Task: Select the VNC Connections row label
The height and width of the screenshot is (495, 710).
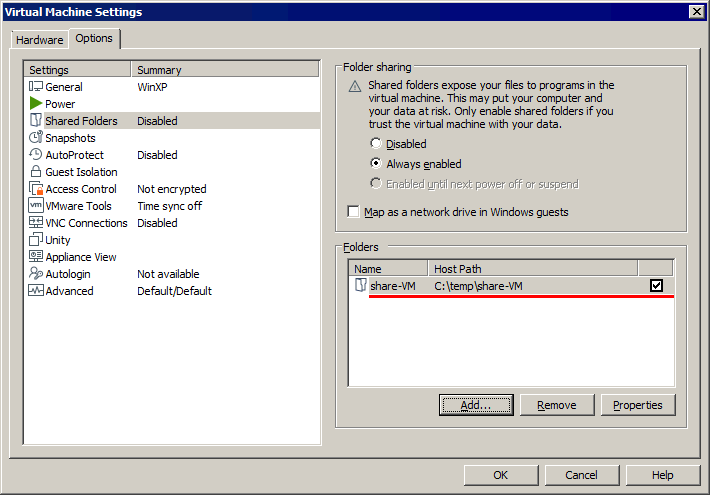Action: tap(86, 223)
